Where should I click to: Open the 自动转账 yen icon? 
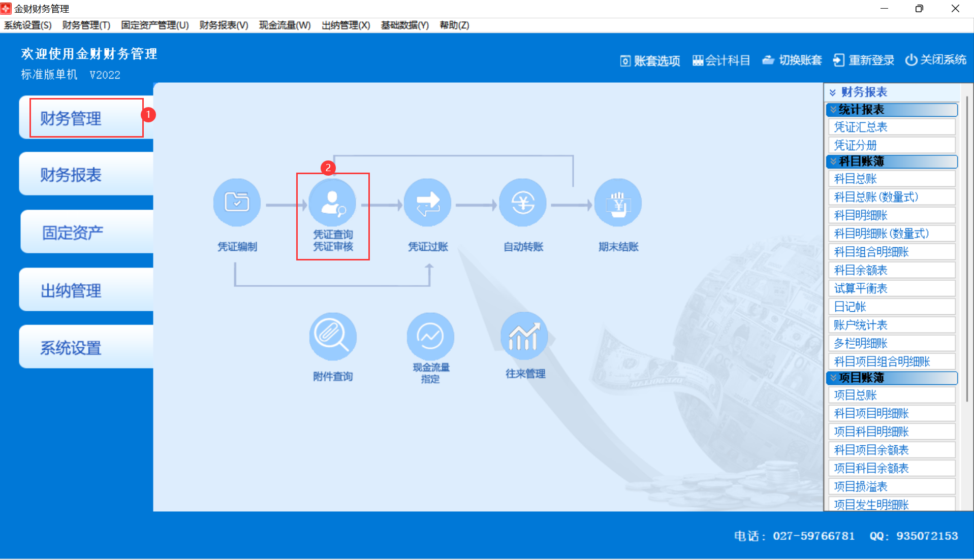[523, 203]
